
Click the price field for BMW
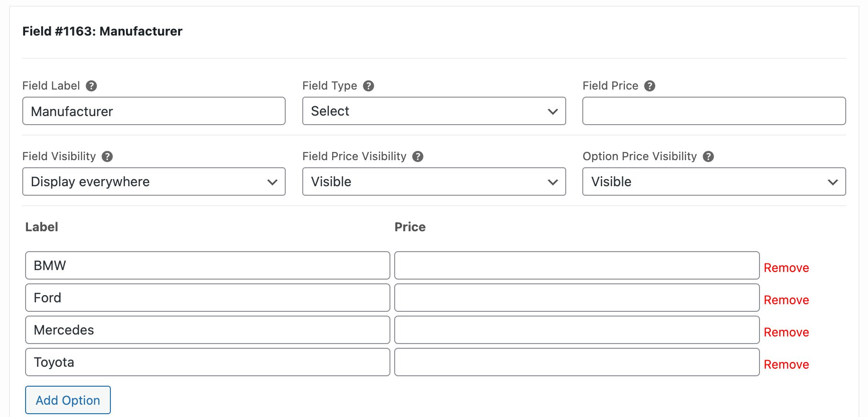[577, 265]
